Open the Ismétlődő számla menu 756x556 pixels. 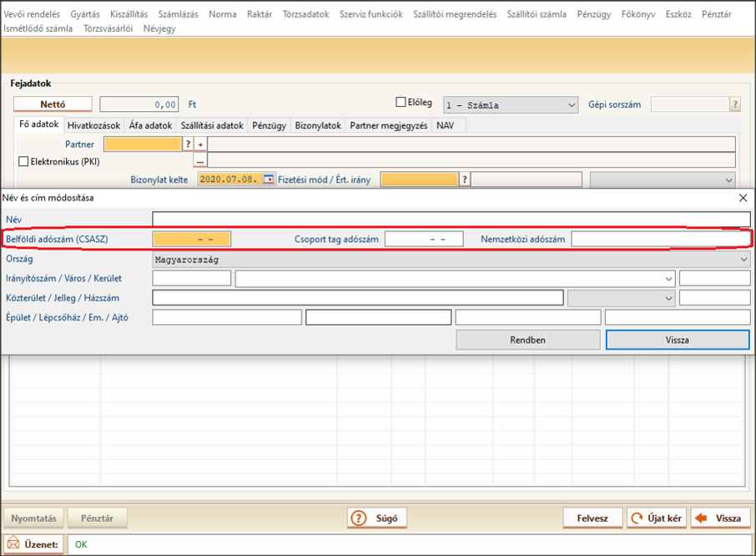[x=38, y=29]
